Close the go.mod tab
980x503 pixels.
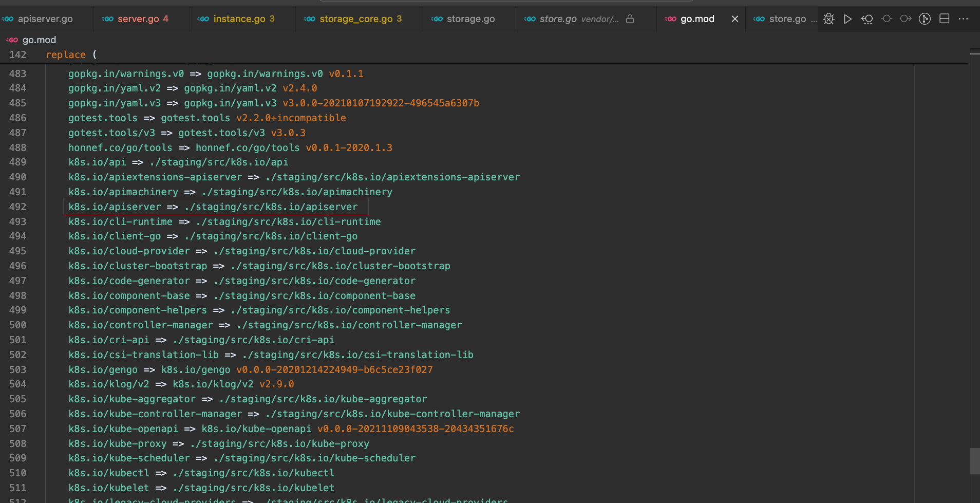[x=735, y=19]
